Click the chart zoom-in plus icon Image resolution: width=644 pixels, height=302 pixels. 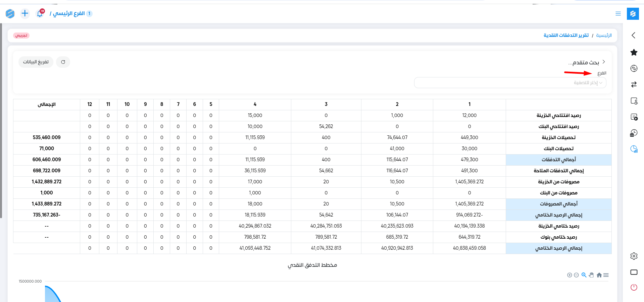tap(569, 275)
